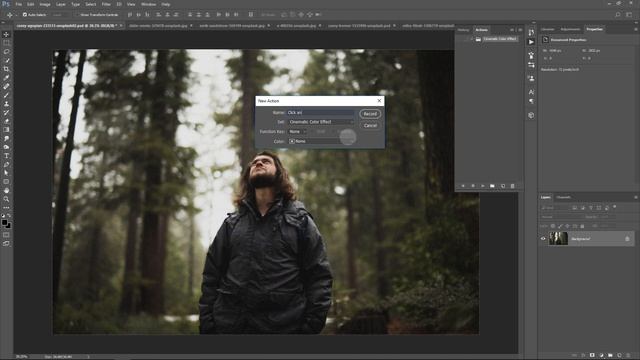Viewport: 640px width, 360px height.
Task: Toggle the layer filter switch in Layers panel
Action: click(x=615, y=207)
